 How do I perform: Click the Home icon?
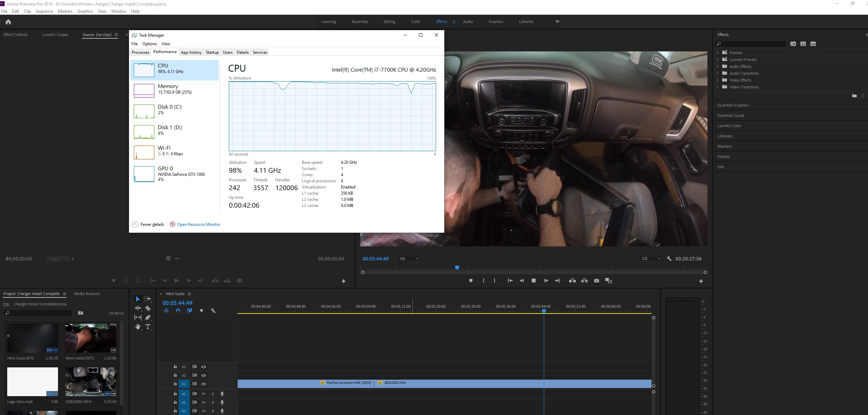pos(8,22)
